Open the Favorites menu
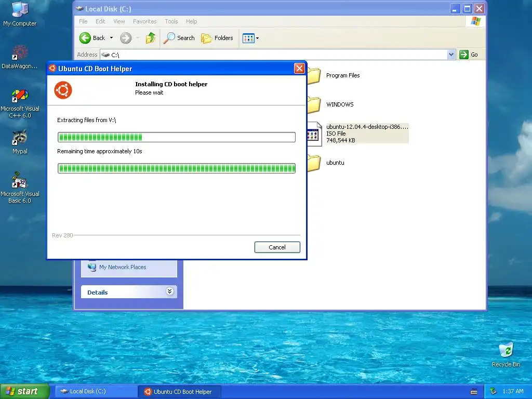This screenshot has height=399, width=532. [x=145, y=21]
